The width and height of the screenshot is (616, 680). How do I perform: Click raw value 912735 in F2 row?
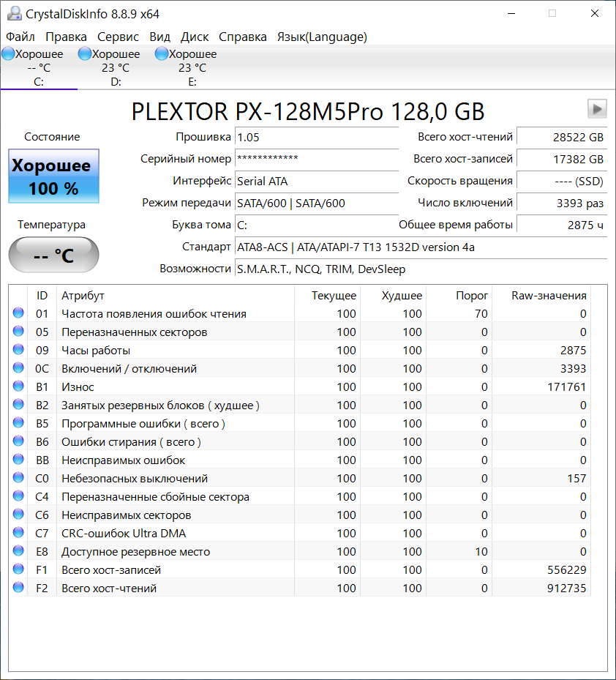tap(566, 588)
